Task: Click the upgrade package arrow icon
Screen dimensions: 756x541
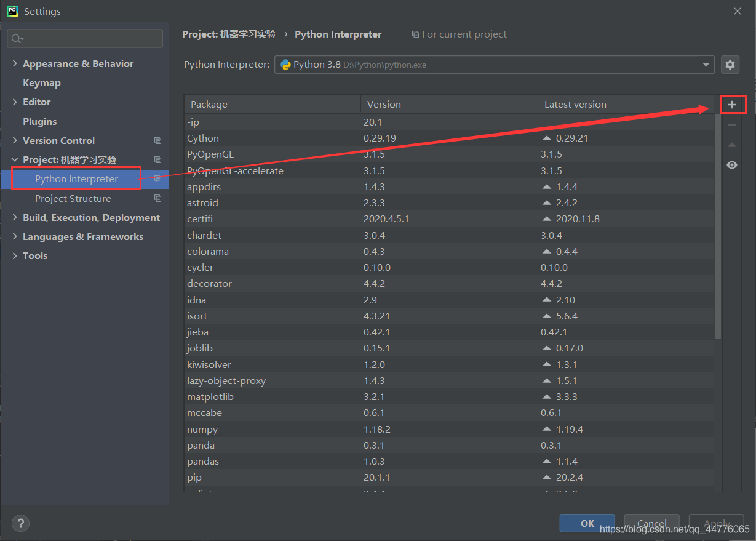Action: click(731, 145)
